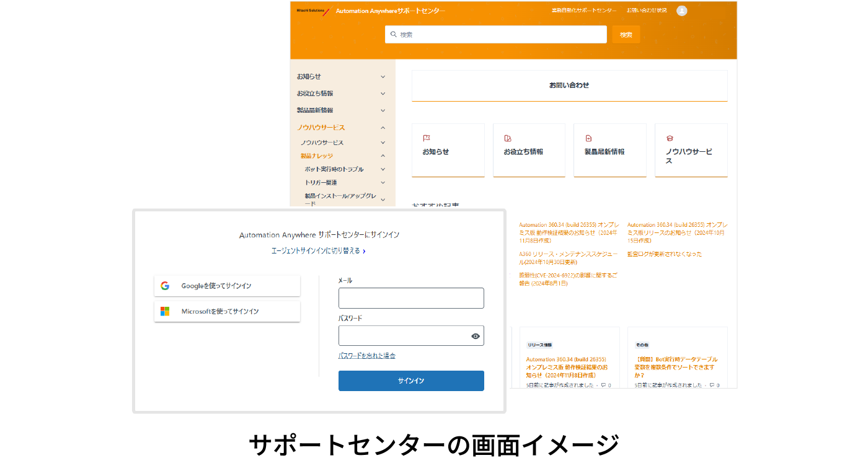Viewport: 868px width, 476px height.
Task: Click Automation Anywhereサポートセンター site title
Action: point(391,11)
